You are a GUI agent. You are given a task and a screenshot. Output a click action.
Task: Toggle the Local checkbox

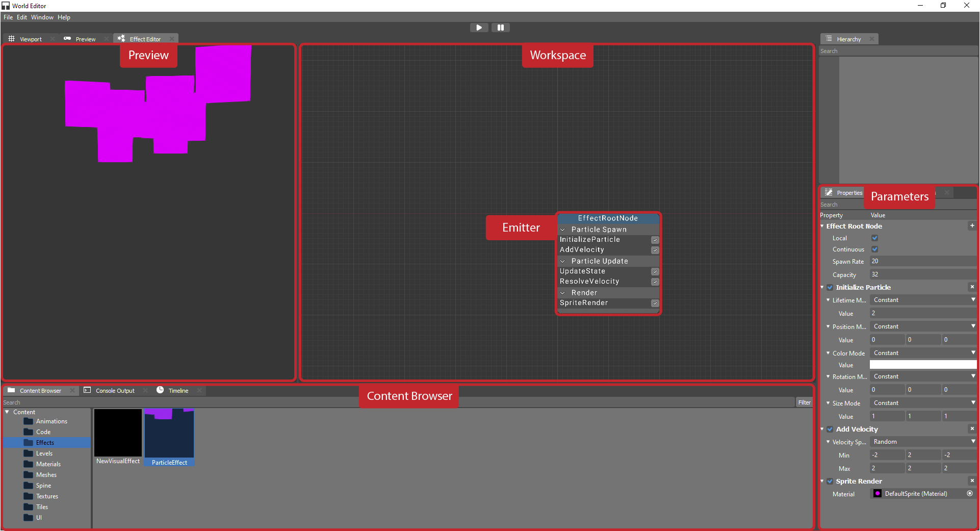875,238
